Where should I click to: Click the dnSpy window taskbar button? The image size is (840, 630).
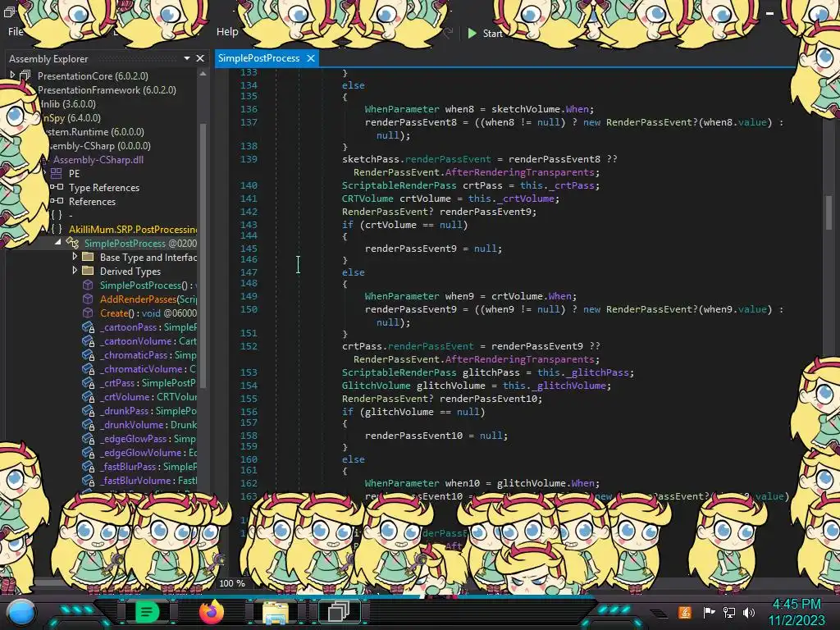point(339,612)
